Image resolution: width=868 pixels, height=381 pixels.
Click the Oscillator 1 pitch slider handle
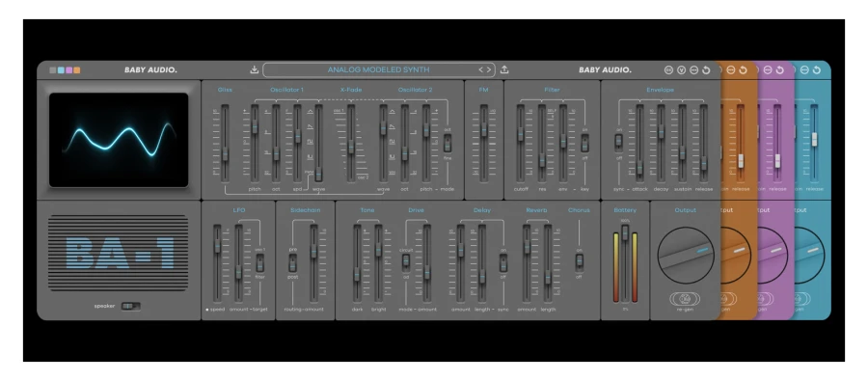255,125
